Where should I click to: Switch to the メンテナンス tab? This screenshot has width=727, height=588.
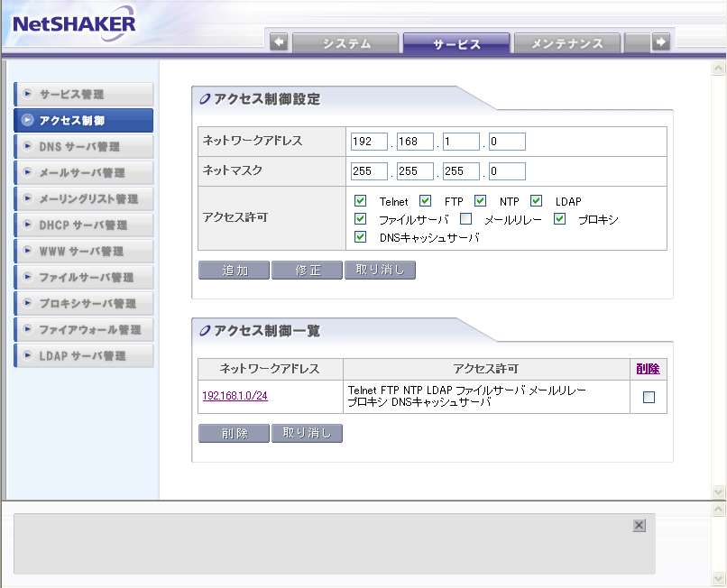pos(566,43)
